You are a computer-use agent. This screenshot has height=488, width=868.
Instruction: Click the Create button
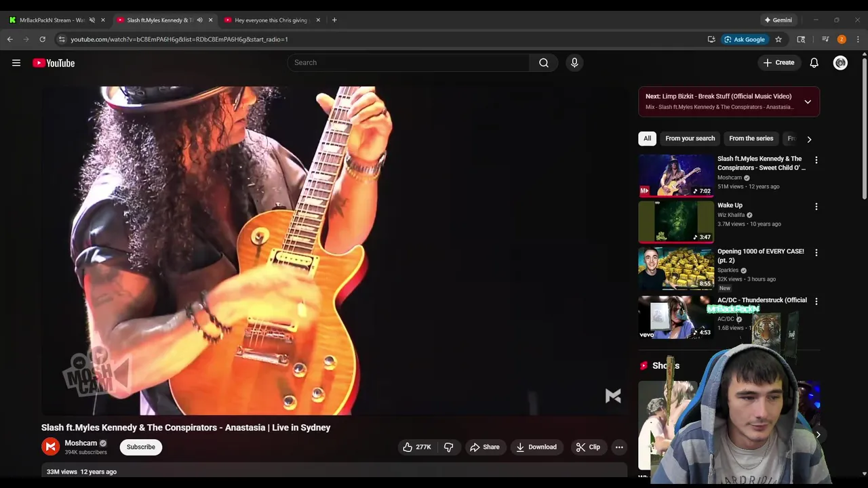[778, 63]
